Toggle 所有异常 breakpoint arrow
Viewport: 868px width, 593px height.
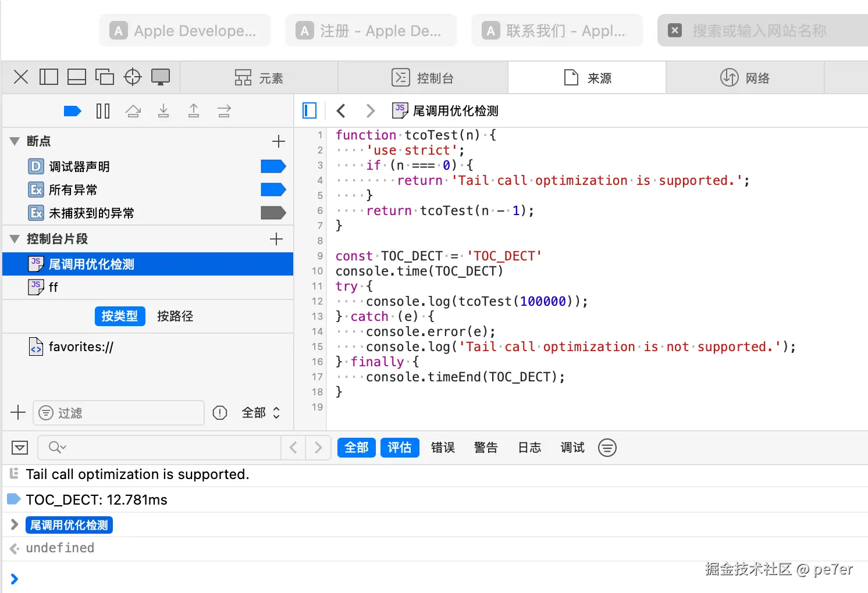273,190
